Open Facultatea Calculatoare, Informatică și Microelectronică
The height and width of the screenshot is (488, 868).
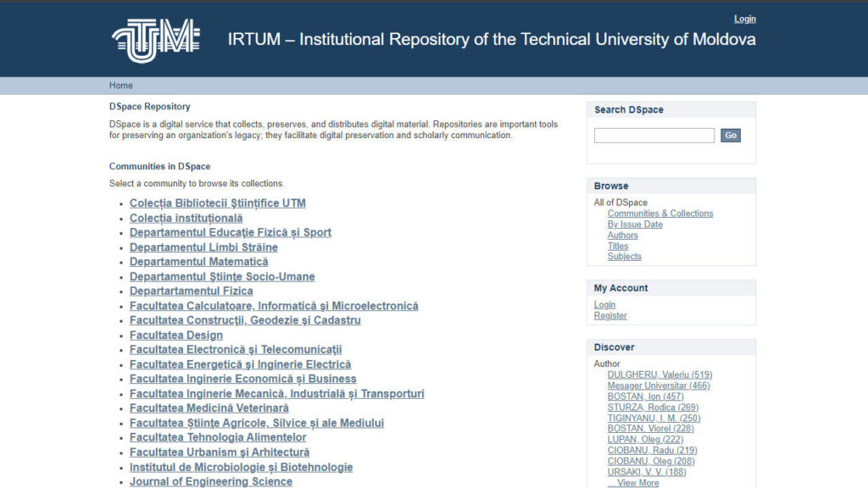coord(274,306)
